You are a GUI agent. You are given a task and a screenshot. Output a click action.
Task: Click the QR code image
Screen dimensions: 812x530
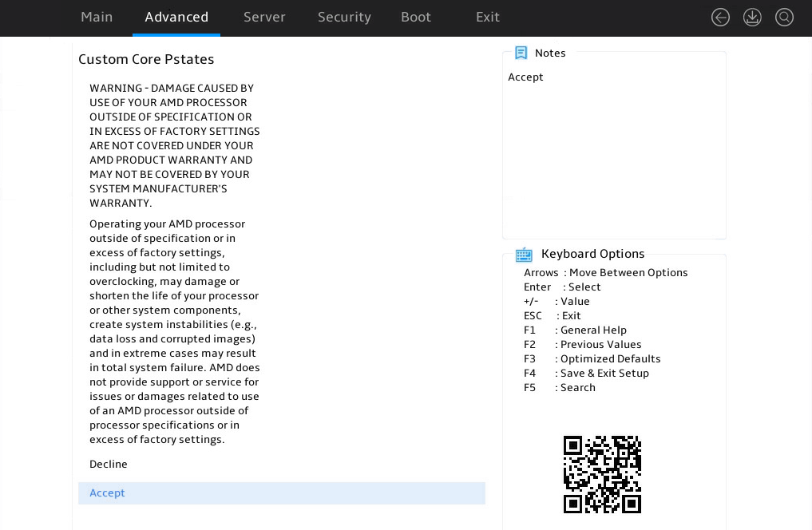[x=602, y=475]
